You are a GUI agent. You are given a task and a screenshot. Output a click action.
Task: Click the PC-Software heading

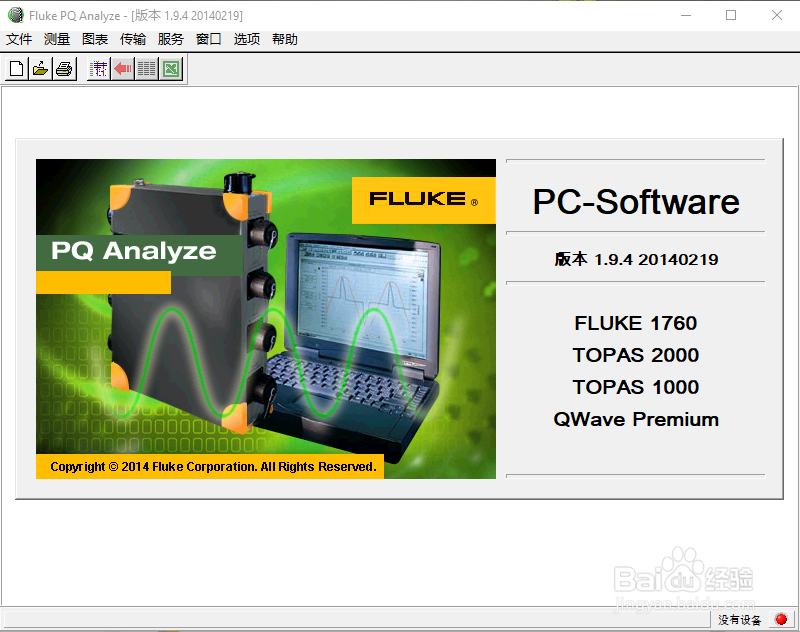click(x=636, y=202)
